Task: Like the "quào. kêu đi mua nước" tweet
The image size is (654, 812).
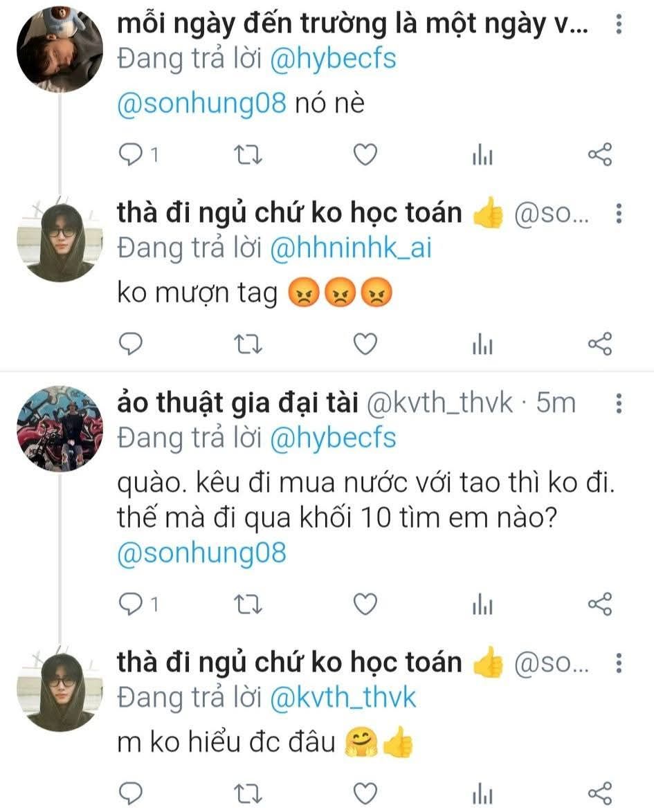Action: [x=365, y=605]
